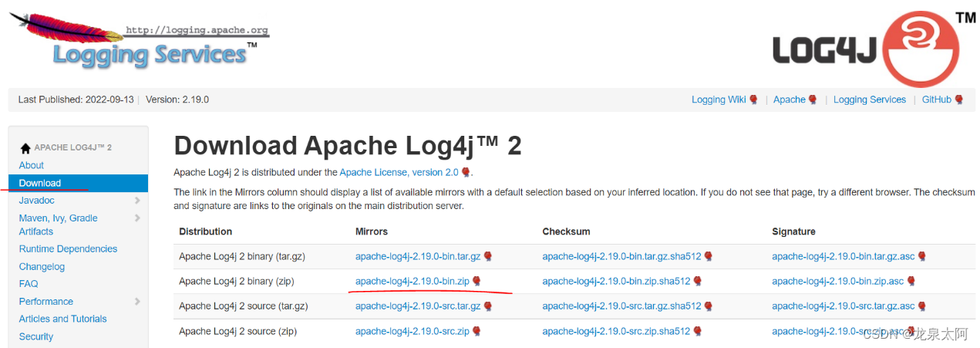
Task: Click the Distribution column header
Action: coord(206,231)
